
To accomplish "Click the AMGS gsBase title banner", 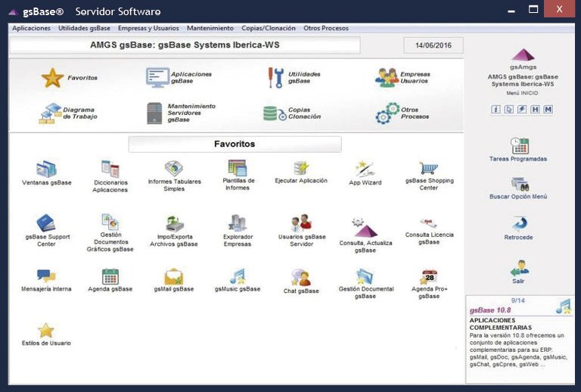I will tap(185, 45).
